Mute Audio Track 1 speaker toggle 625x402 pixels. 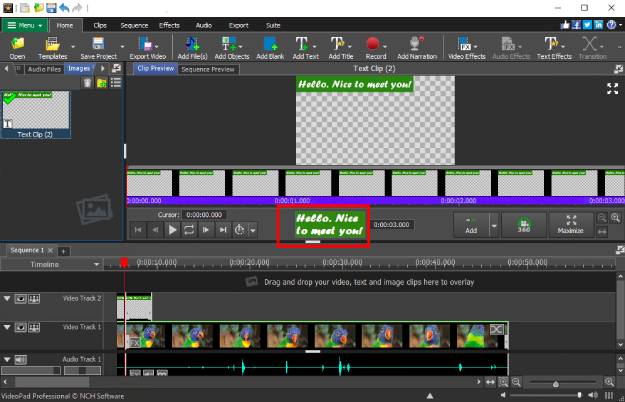pyautogui.click(x=21, y=360)
